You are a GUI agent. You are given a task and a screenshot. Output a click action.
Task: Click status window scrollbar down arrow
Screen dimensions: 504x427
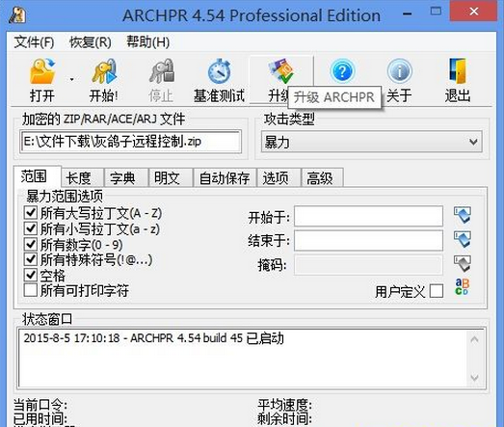(x=474, y=377)
